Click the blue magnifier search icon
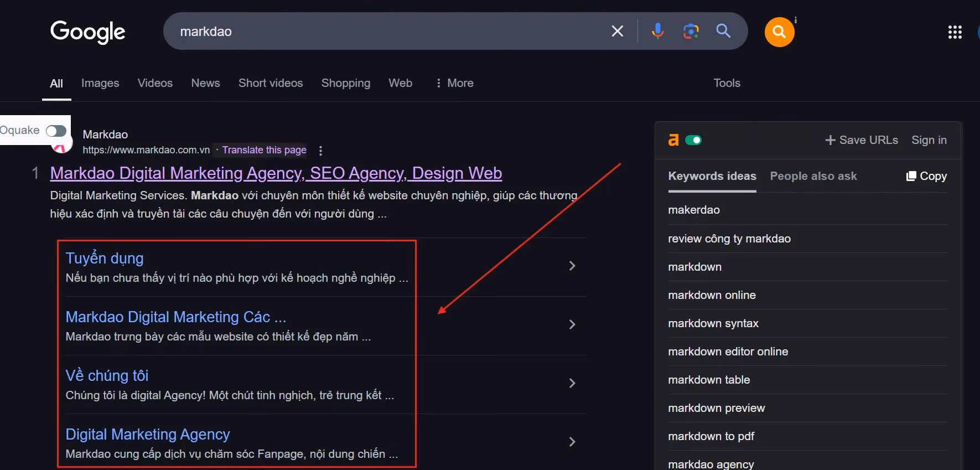980x470 pixels. 723,31
